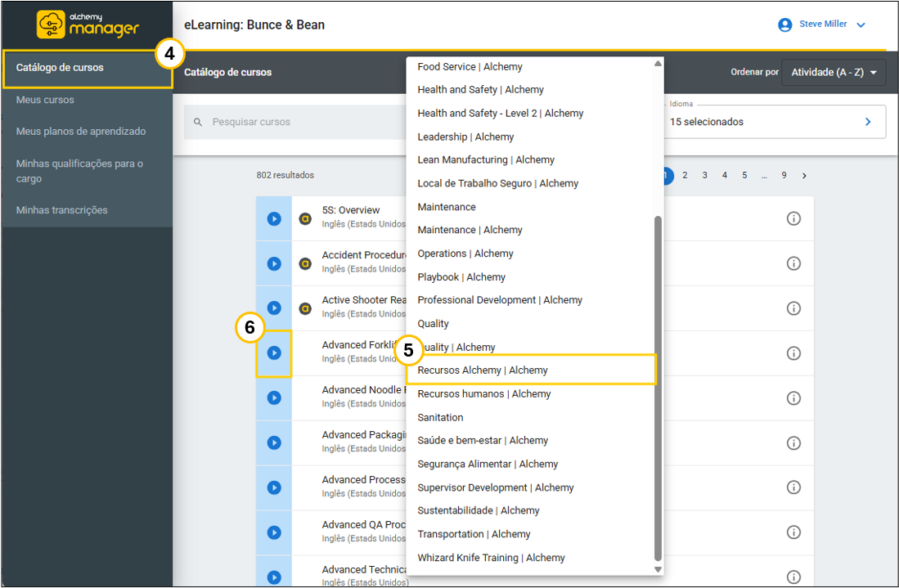Show info for Active Shooter course row
The height and width of the screenshot is (588, 899).
click(793, 308)
